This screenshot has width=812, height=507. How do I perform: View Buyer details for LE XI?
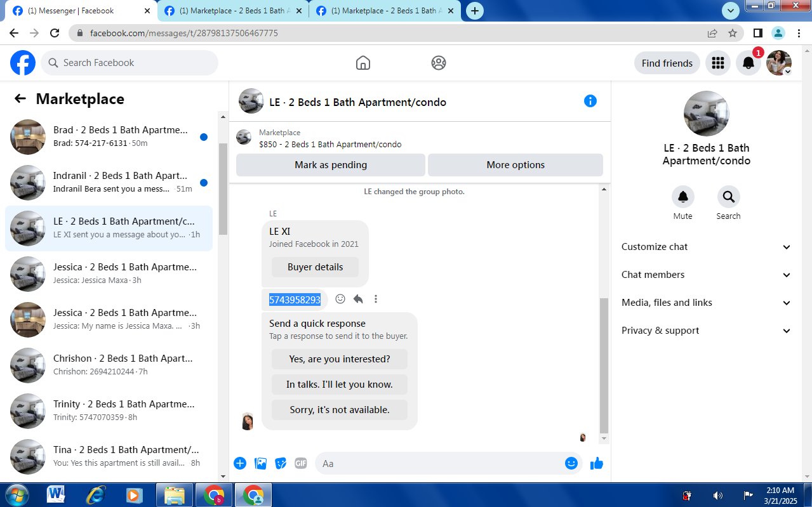click(315, 267)
